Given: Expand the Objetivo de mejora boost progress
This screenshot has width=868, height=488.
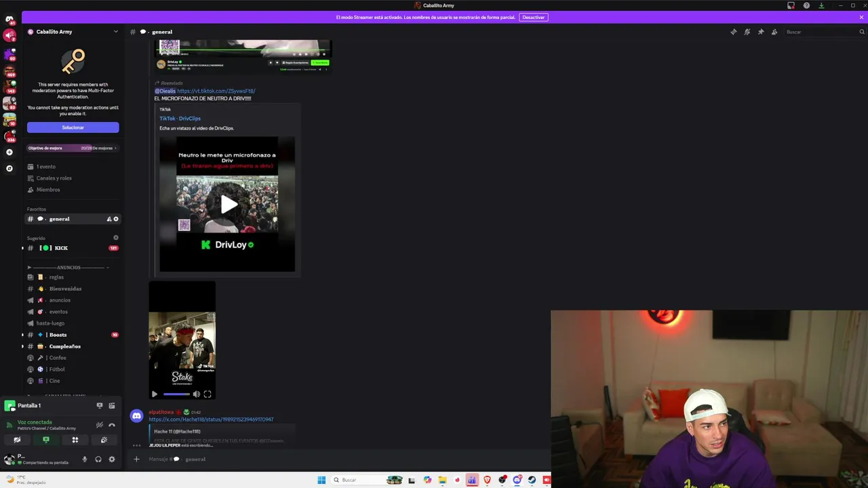Looking at the screenshot, I should point(73,148).
